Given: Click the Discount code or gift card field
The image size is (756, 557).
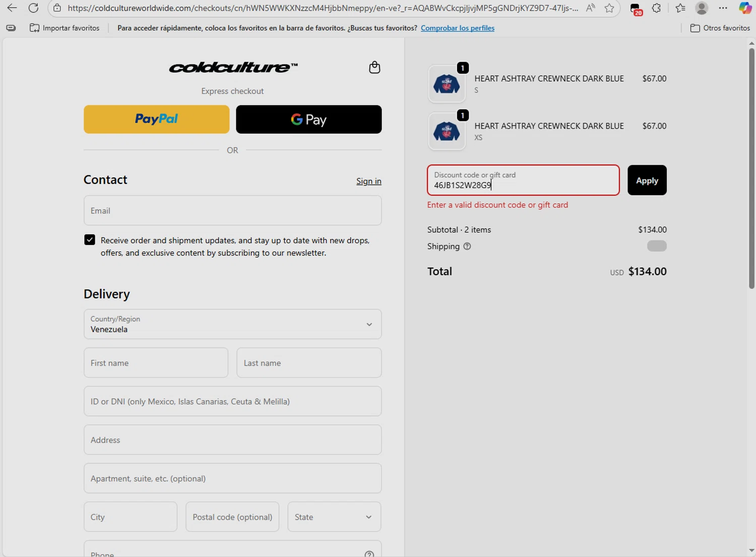Looking at the screenshot, I should 523,180.
